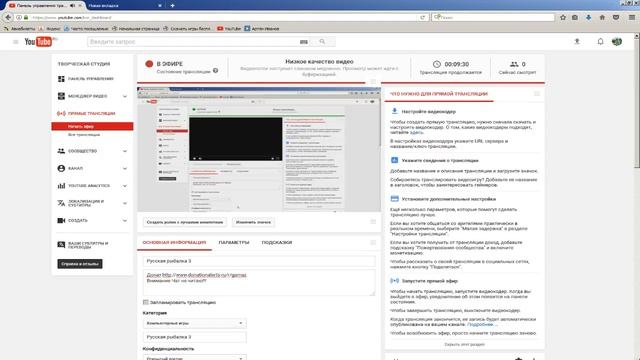Click the help question mark beside stream status
640x360 pixels.
tap(216, 71)
